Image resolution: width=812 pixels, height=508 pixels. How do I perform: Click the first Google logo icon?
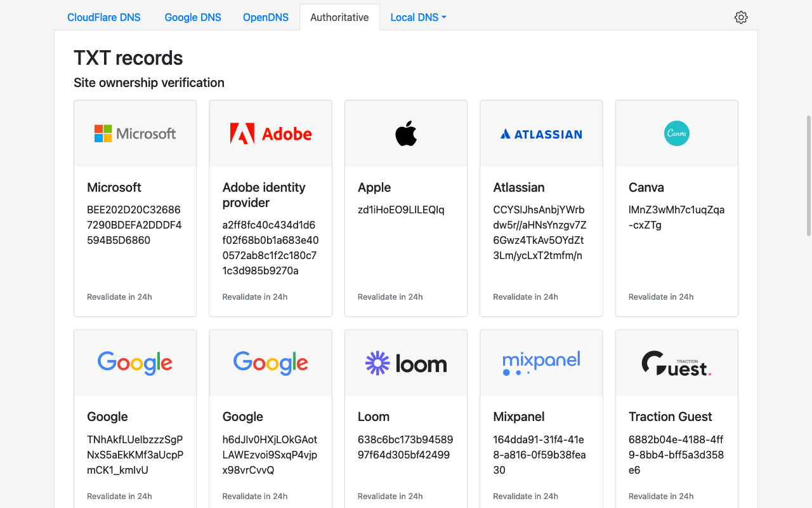134,363
